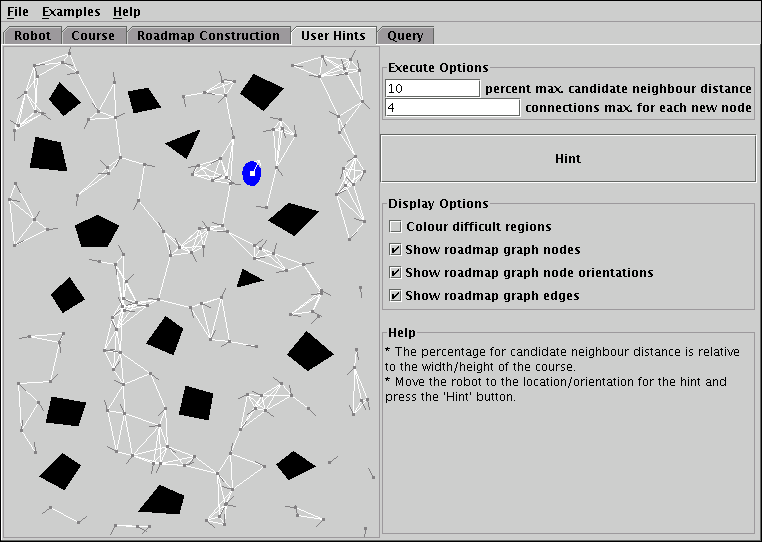Select the User Hints tab

tap(333, 35)
